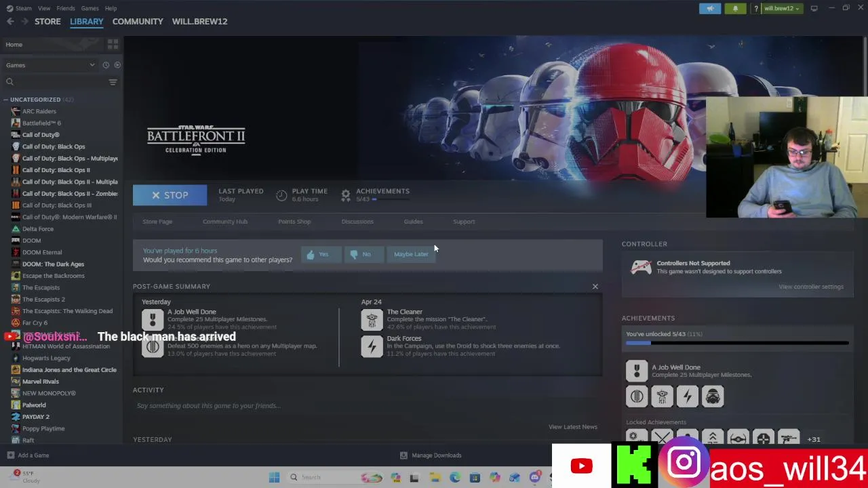
Task: Open File Explorer from the taskbar
Action: (x=435, y=477)
